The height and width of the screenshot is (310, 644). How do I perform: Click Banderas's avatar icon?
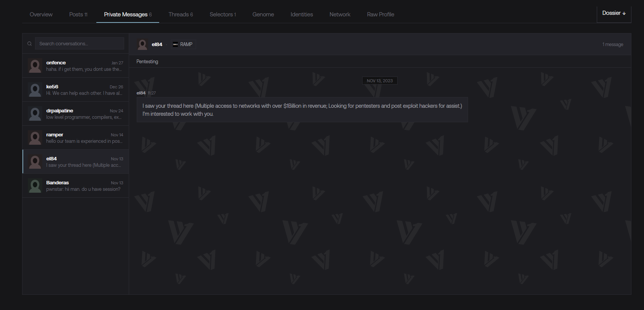tap(35, 185)
